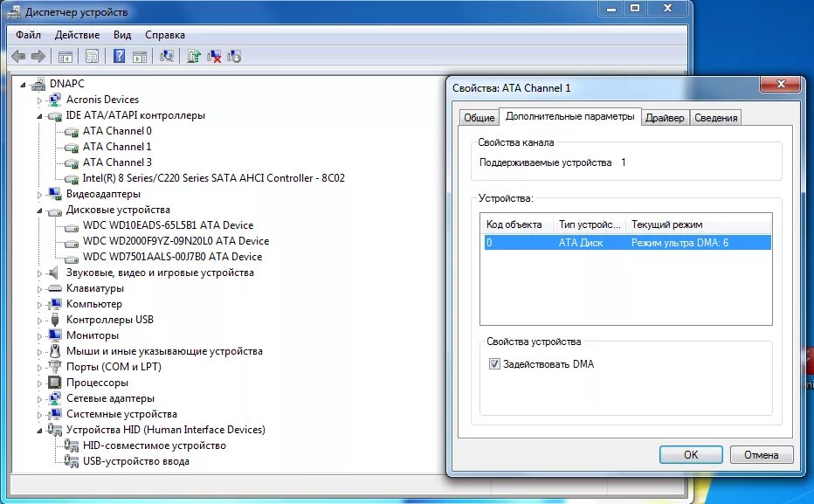Click the Update driver software icon with green arrow

[x=194, y=56]
